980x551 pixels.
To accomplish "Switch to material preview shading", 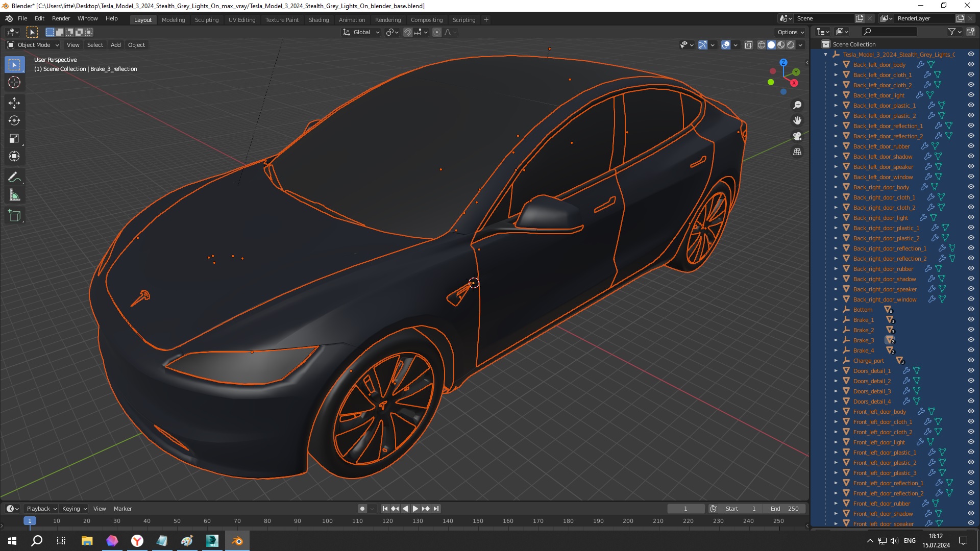I will click(781, 45).
